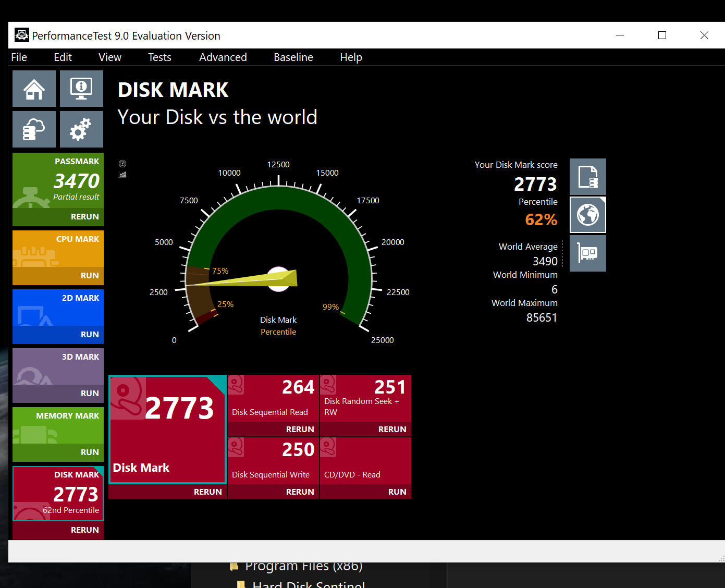The width and height of the screenshot is (725, 588).
Task: Click the World Average 3490 value
Action: [x=545, y=261]
